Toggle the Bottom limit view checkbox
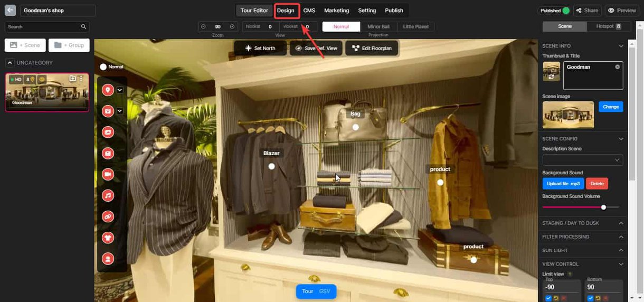Screen dimensions: 644x302 click(591, 298)
